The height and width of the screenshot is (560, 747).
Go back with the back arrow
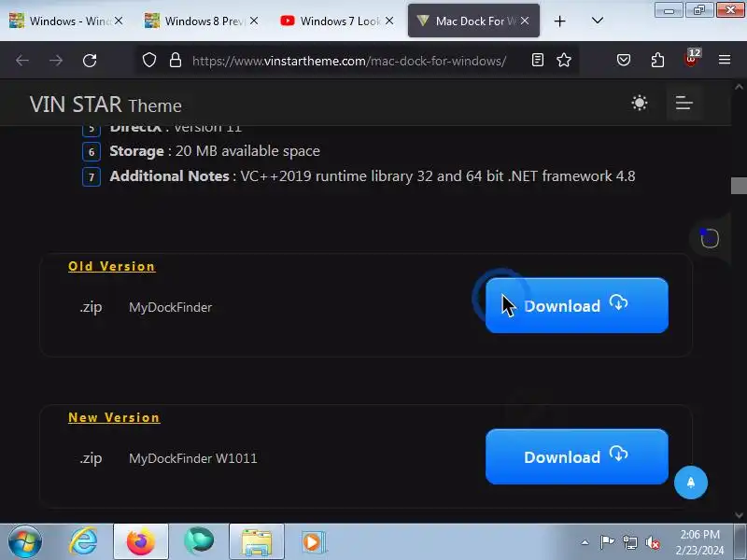[x=22, y=61]
